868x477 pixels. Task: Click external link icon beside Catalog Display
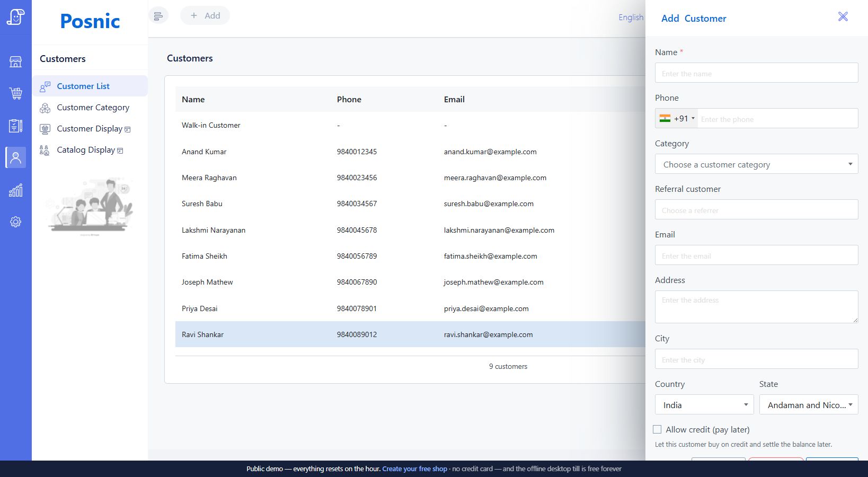[x=120, y=151]
